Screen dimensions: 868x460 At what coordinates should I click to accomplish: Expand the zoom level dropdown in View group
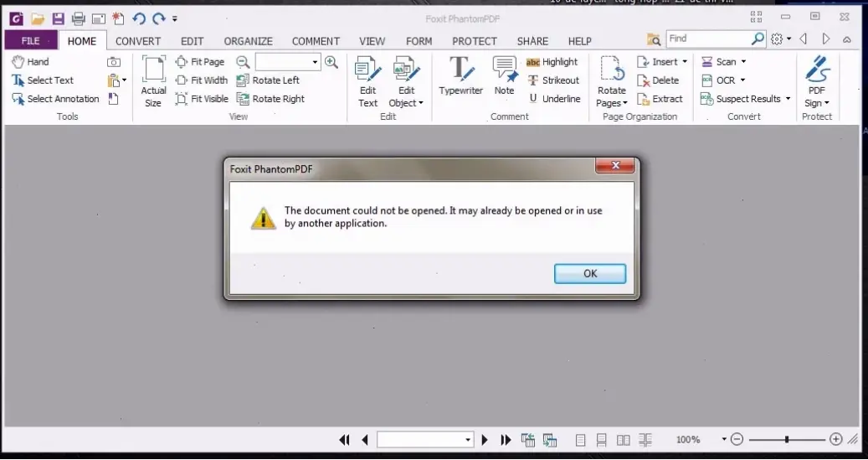click(315, 62)
